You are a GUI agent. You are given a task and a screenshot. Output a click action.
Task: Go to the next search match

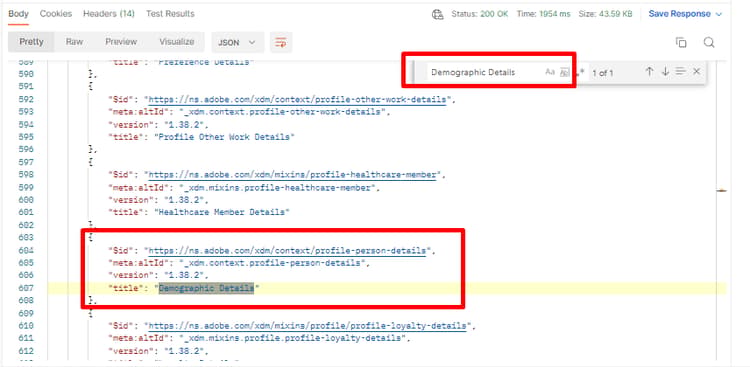(665, 72)
